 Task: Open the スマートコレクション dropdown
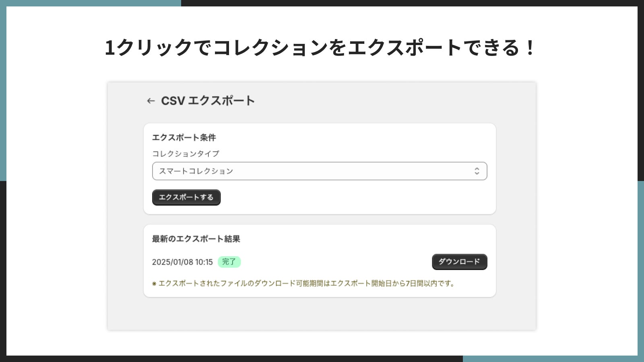point(319,171)
